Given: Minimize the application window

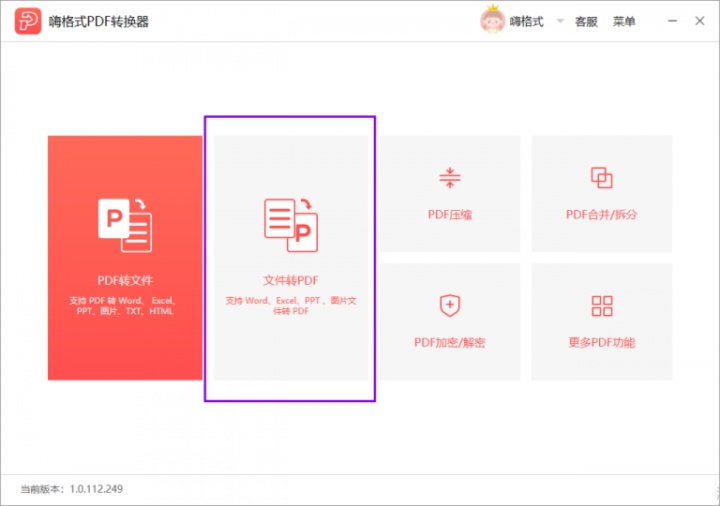Looking at the screenshot, I should 672,21.
